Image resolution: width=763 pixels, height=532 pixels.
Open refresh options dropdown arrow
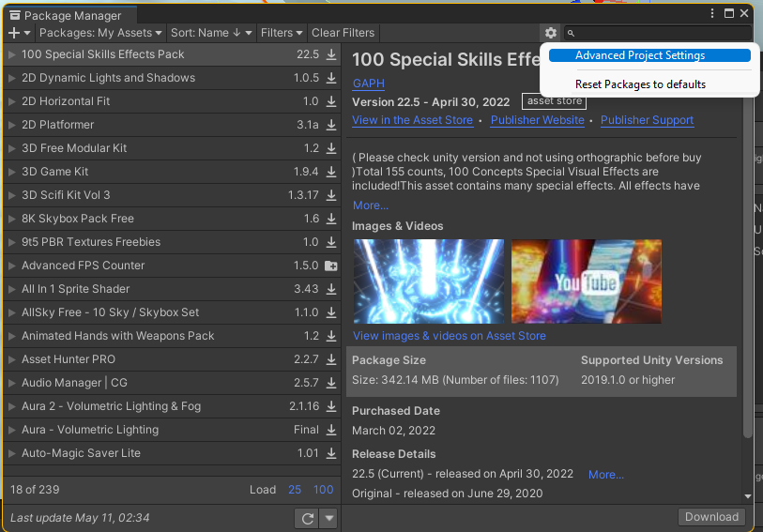[x=329, y=518]
